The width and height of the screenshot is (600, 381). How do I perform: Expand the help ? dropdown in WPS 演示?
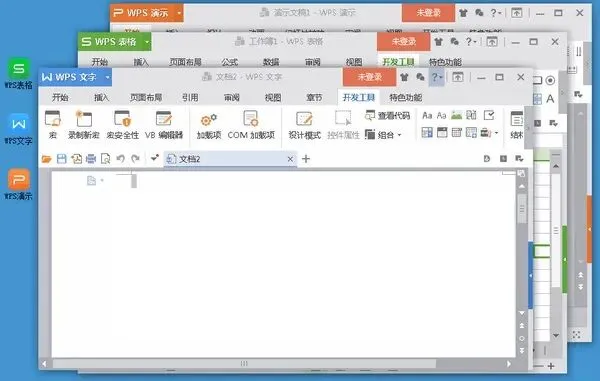click(x=496, y=13)
